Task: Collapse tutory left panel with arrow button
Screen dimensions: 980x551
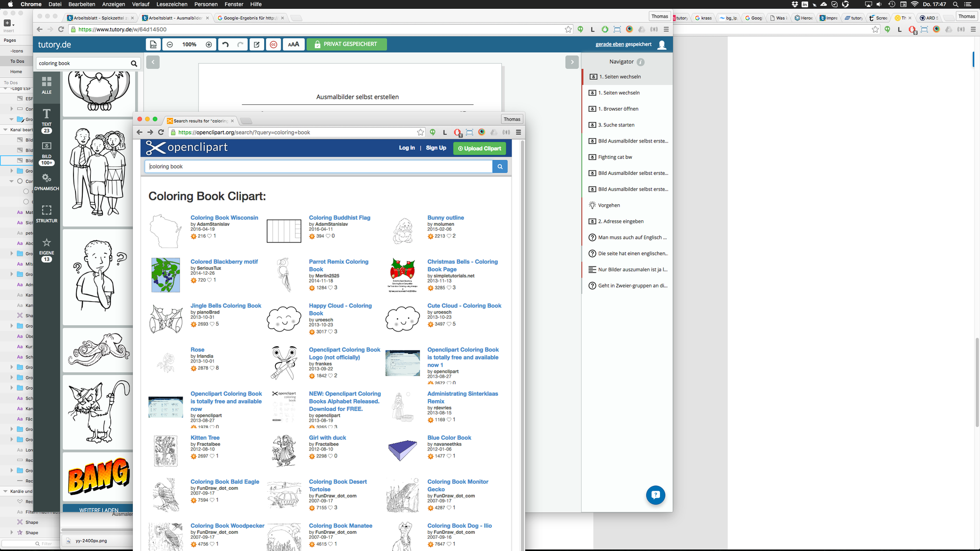Action: point(153,62)
